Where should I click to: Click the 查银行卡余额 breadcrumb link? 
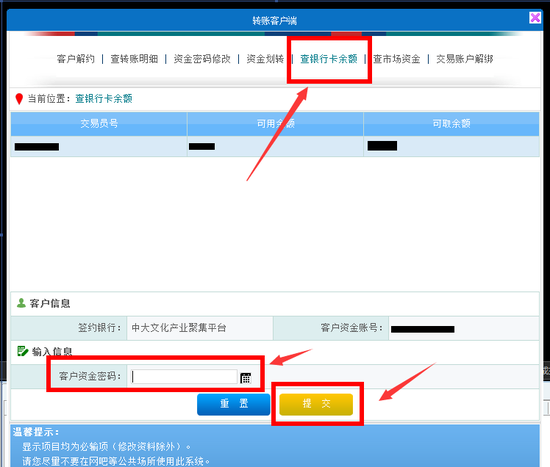click(104, 99)
